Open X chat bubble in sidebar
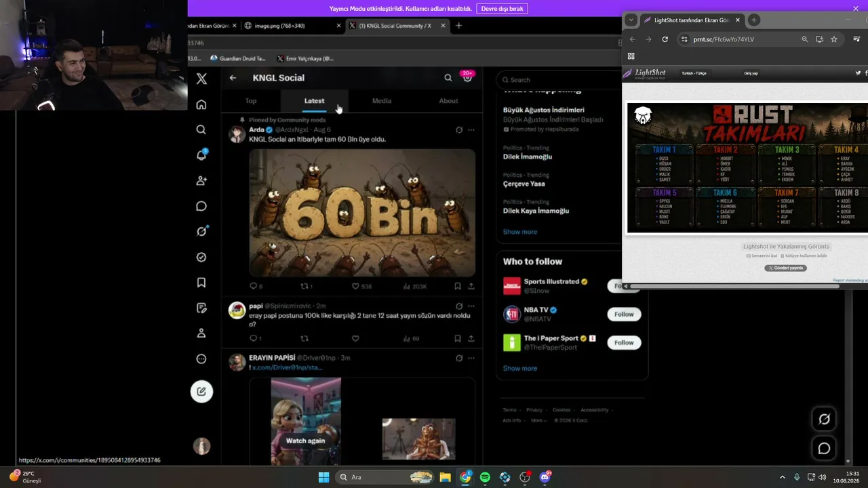The height and width of the screenshot is (488, 868). tap(201, 206)
